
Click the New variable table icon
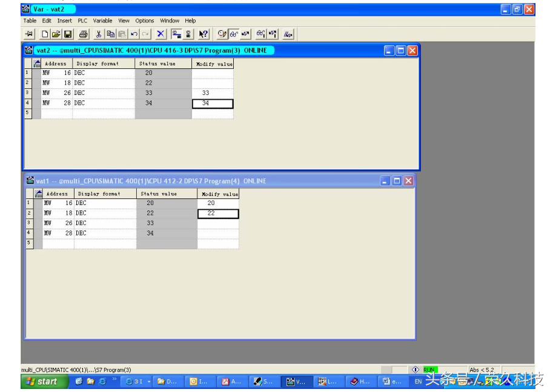[x=45, y=34]
